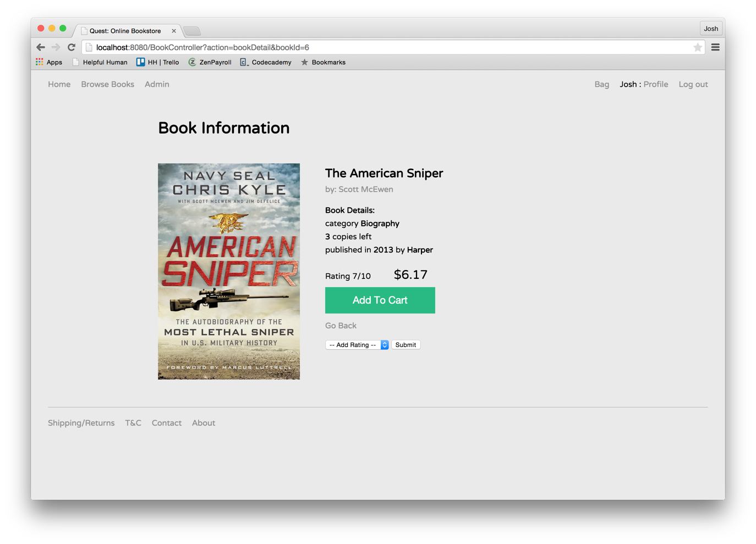Open the Codecademy bookmark

pos(266,62)
